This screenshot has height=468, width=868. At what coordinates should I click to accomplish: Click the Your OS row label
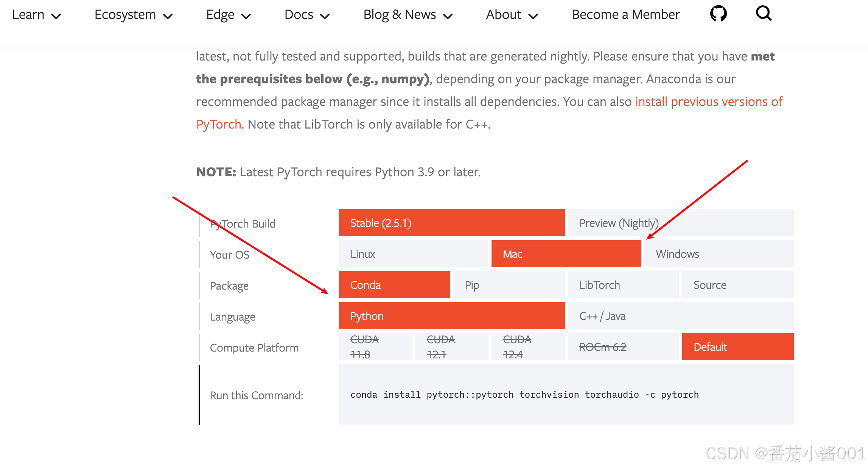click(230, 255)
